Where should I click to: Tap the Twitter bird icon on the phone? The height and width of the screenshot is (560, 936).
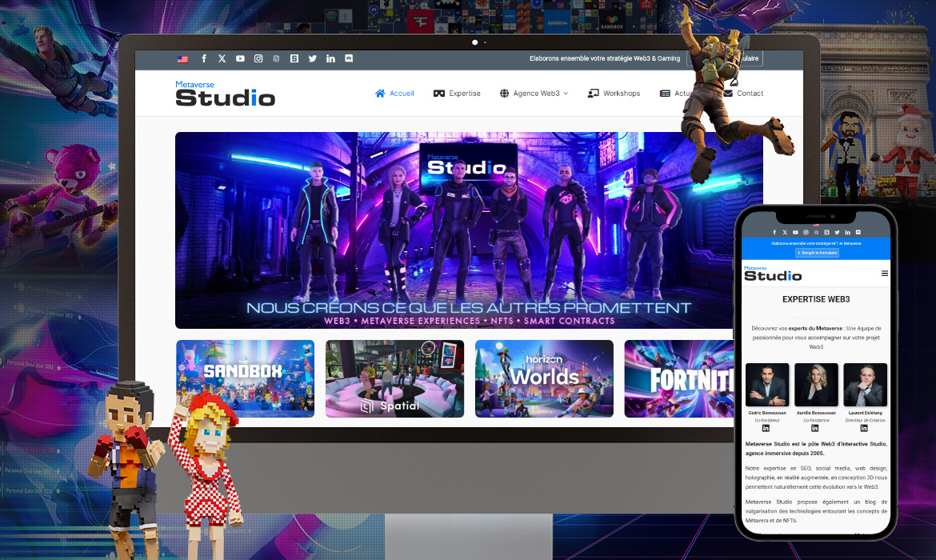coord(837,232)
